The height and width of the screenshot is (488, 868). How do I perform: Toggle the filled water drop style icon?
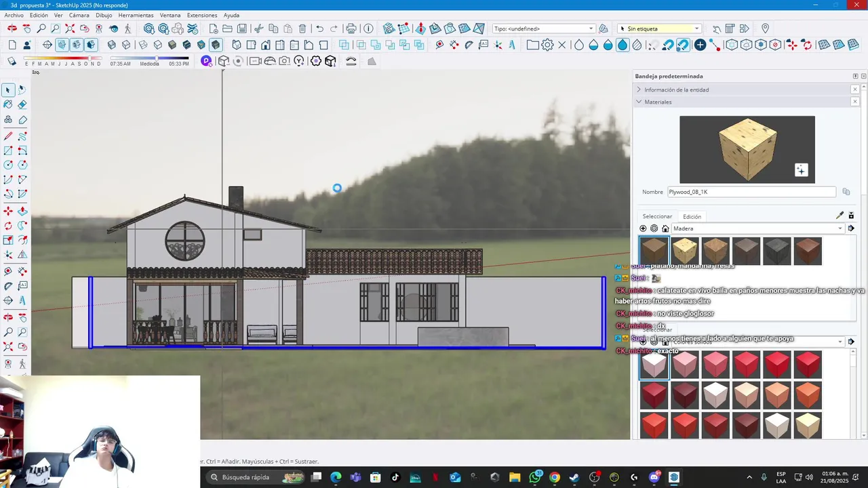pyautogui.click(x=623, y=45)
